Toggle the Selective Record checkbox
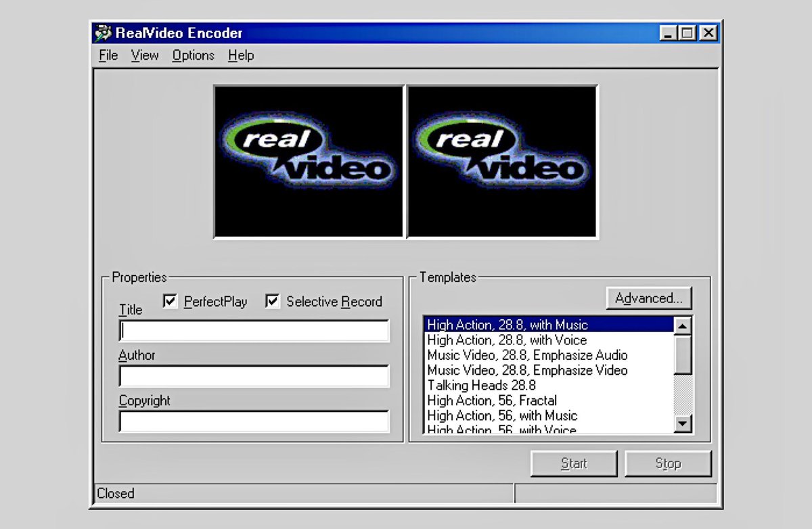 pos(324,301)
